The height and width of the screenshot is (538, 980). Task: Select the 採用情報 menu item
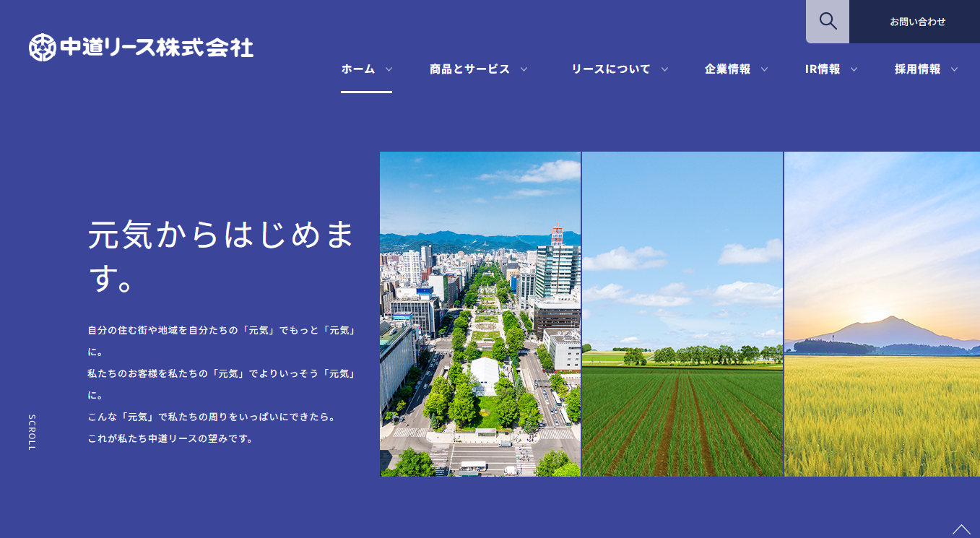[x=917, y=69]
